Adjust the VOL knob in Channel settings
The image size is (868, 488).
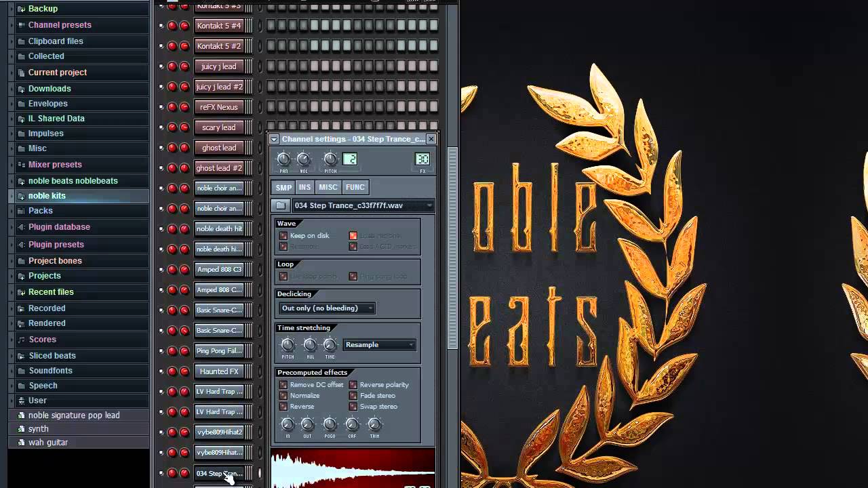[303, 159]
